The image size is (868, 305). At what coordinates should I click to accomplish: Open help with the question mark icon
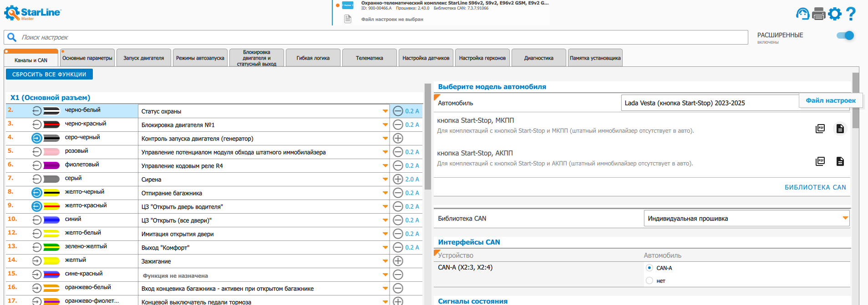850,14
